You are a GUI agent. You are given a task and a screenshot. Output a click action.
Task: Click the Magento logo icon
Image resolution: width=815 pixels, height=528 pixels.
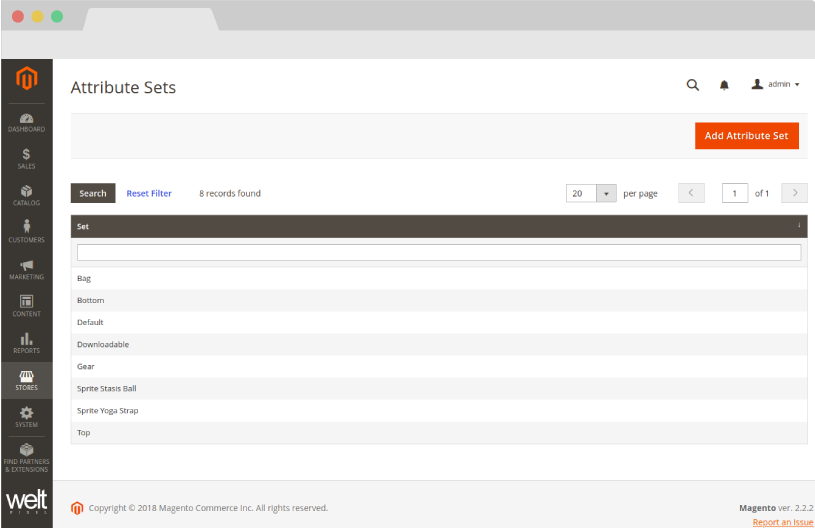[x=26, y=80]
